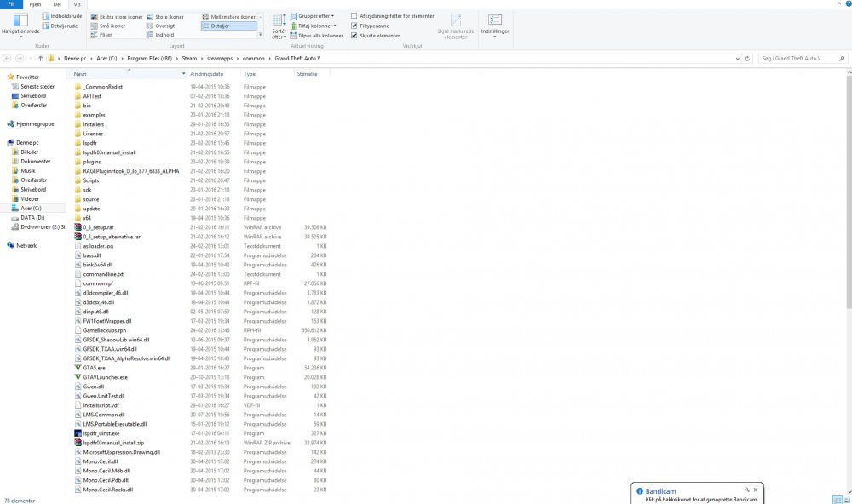
Task: Select Seneste steder under Favoritter
Action: pos(37,86)
